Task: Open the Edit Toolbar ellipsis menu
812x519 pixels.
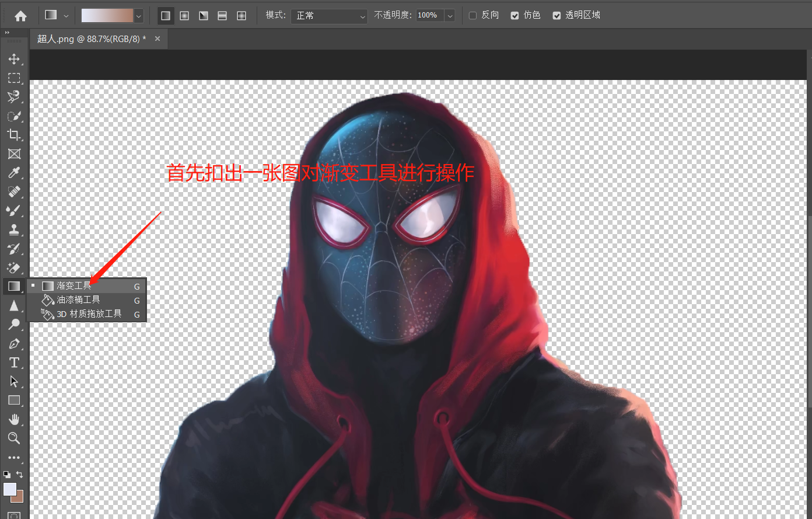Action: pyautogui.click(x=14, y=458)
